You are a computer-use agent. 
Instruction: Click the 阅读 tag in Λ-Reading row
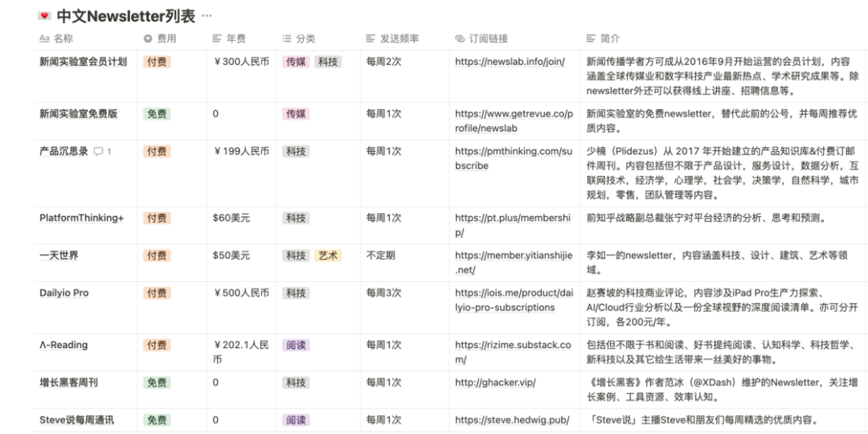[296, 346]
